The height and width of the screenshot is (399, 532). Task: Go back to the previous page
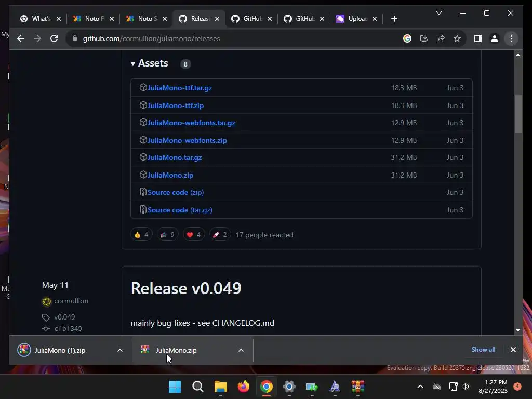21,38
